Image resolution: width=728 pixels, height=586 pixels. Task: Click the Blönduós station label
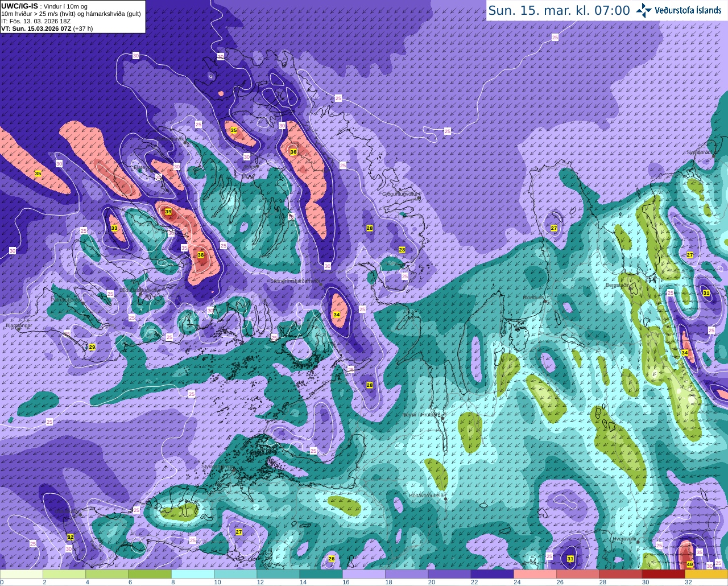[534, 298]
